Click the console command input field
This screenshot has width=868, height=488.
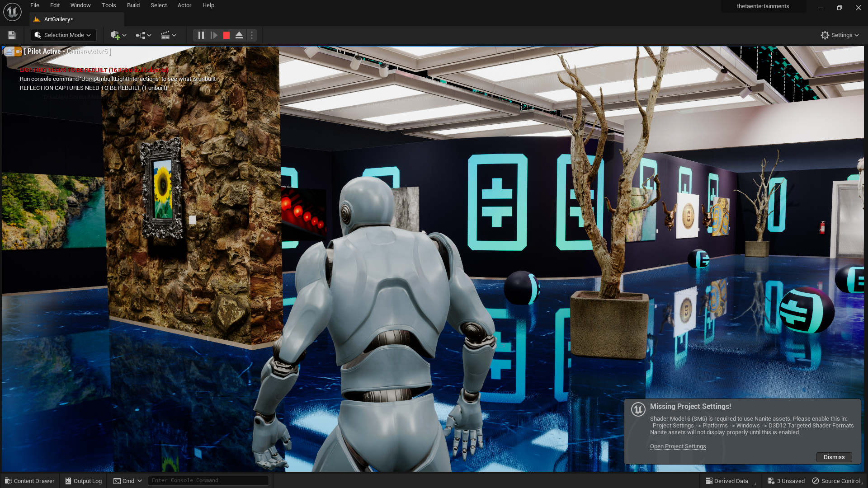click(x=208, y=480)
